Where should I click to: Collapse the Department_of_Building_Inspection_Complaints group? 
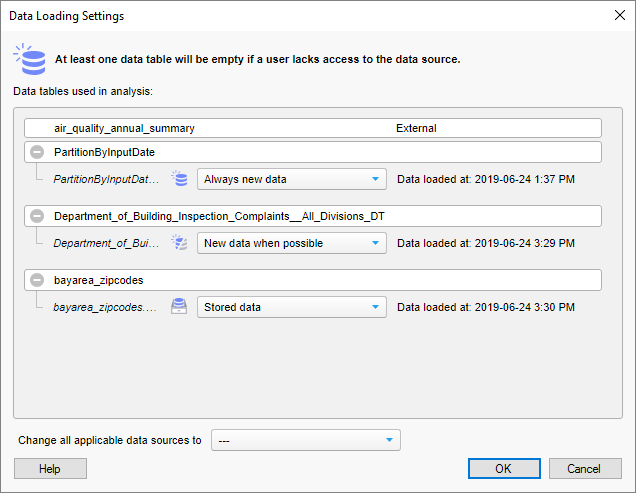pos(37,216)
